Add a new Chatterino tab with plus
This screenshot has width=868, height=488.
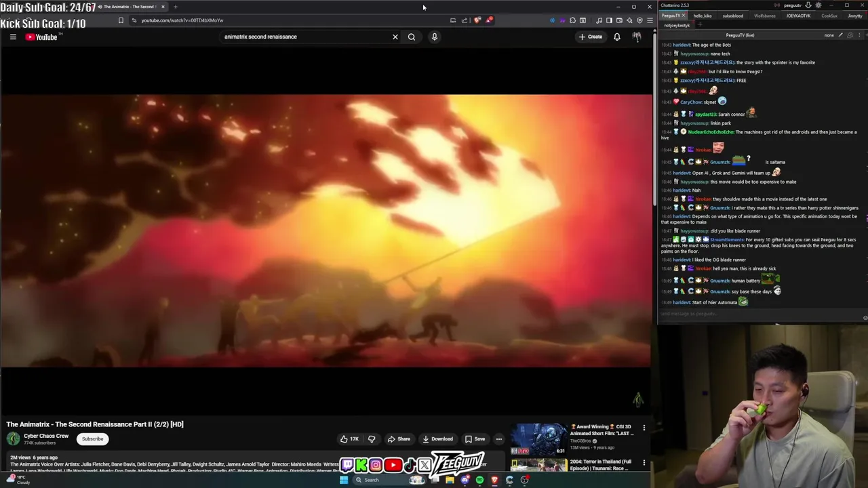(x=700, y=25)
